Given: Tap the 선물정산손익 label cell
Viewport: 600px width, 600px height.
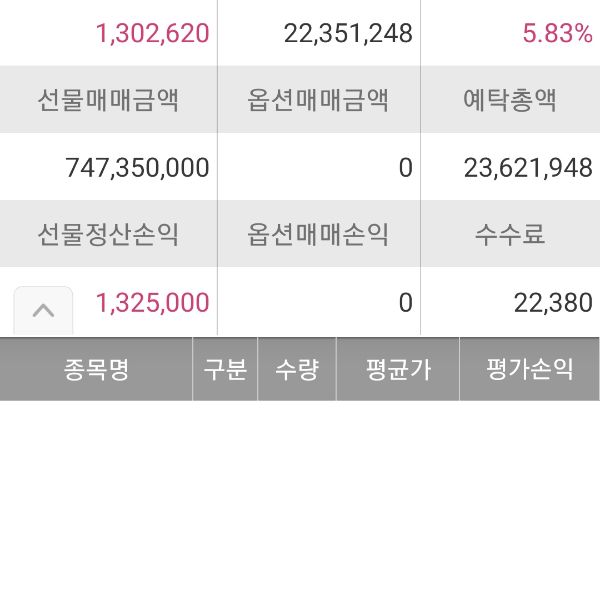Looking at the screenshot, I should (108, 235).
